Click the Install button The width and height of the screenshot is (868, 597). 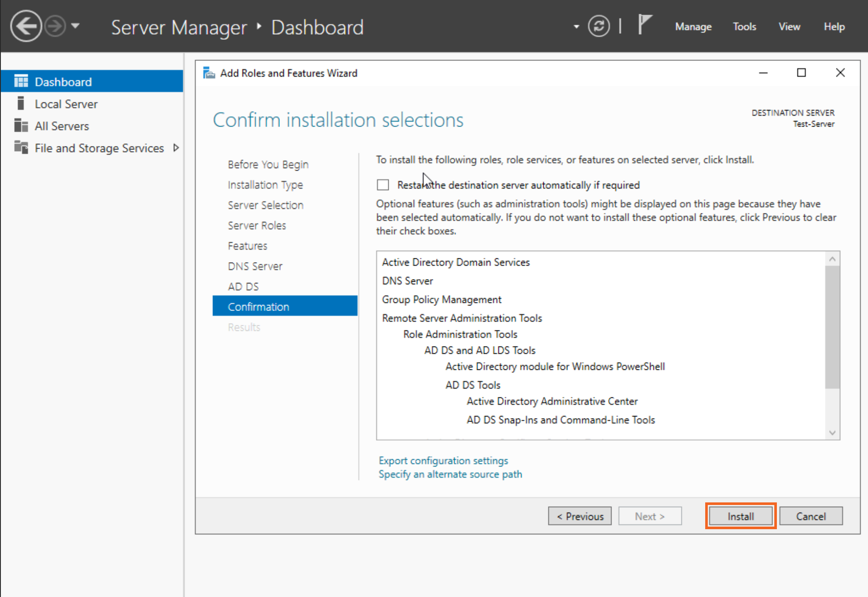pyautogui.click(x=740, y=516)
